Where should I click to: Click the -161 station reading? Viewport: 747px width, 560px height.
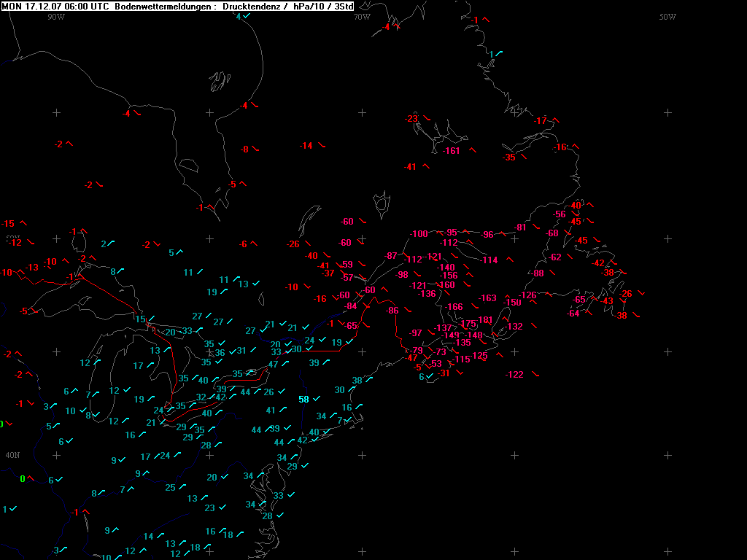(x=452, y=151)
